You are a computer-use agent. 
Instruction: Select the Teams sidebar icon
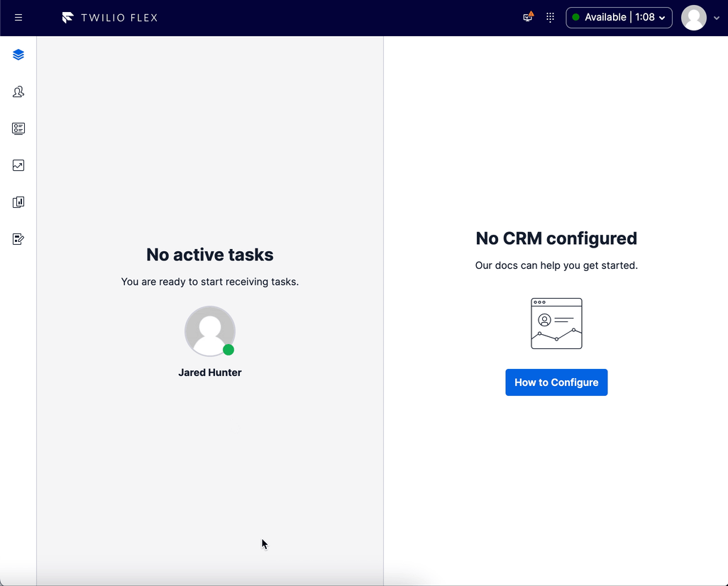tap(18, 92)
